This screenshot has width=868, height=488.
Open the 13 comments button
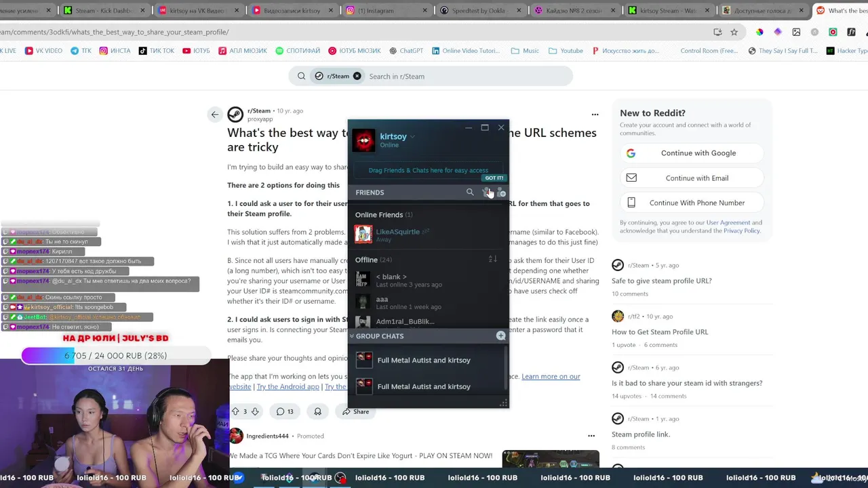point(285,411)
